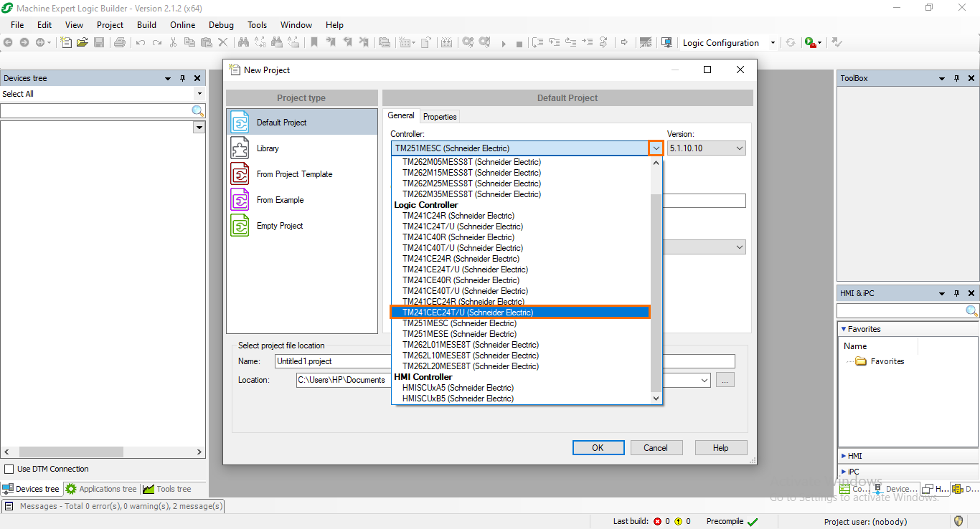Click the Start play icon in toolbar
Screen dimensions: 980x529
[503, 43]
